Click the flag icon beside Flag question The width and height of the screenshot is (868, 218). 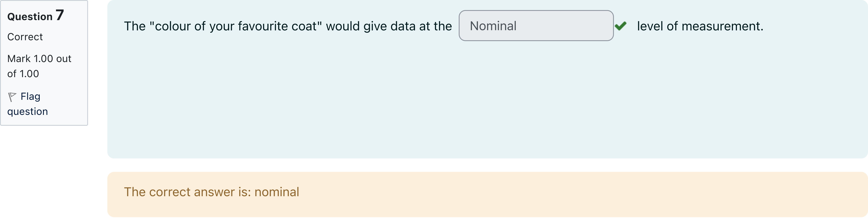[x=12, y=97]
